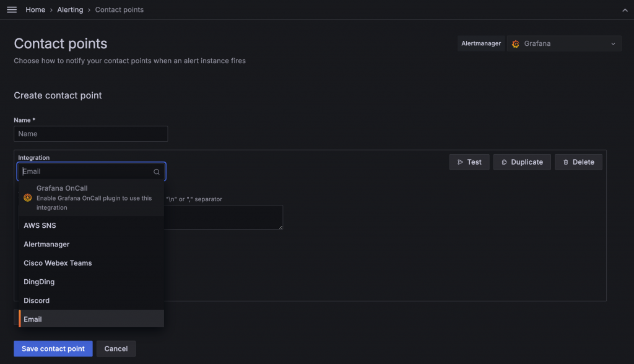The height and width of the screenshot is (364, 634).
Task: Cancel contact point creation
Action: tap(116, 349)
